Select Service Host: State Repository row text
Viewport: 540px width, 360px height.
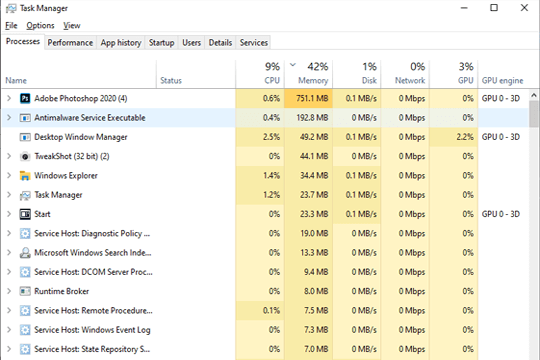point(92,349)
